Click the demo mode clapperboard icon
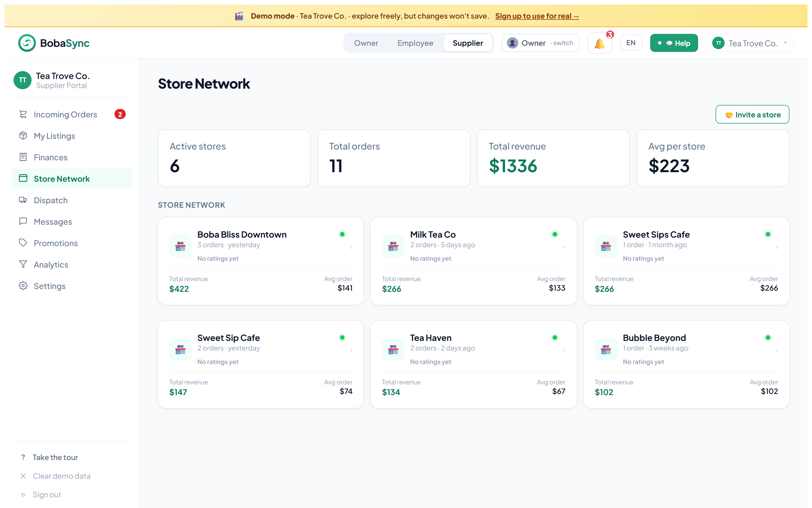Image resolution: width=812 pixels, height=508 pixels. pyautogui.click(x=239, y=16)
